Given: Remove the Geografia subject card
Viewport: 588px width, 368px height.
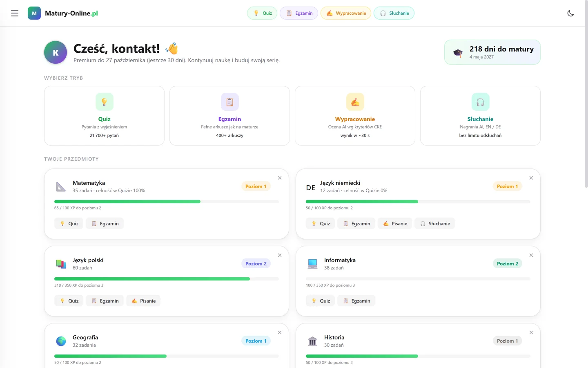Looking at the screenshot, I should 280,332.
